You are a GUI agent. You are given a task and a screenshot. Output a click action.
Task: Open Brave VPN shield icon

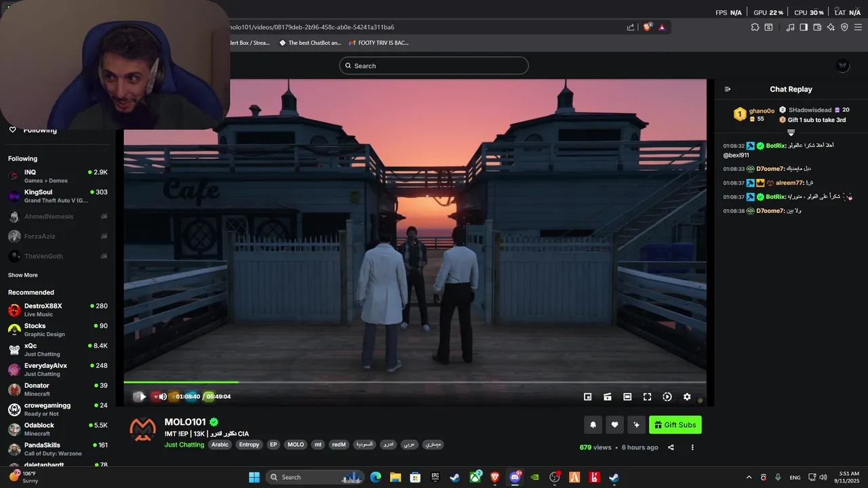click(x=844, y=27)
